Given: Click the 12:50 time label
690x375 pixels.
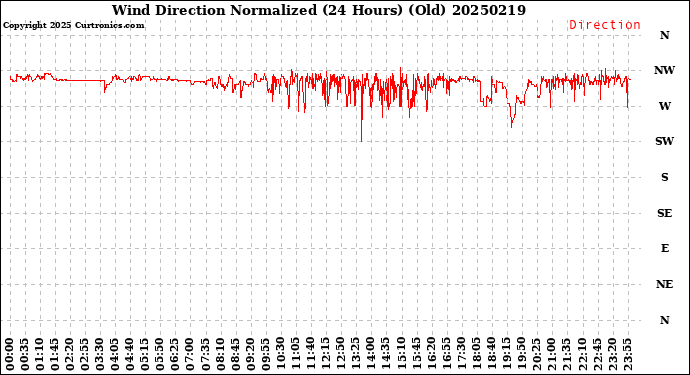Looking at the screenshot, I should pos(341,355).
